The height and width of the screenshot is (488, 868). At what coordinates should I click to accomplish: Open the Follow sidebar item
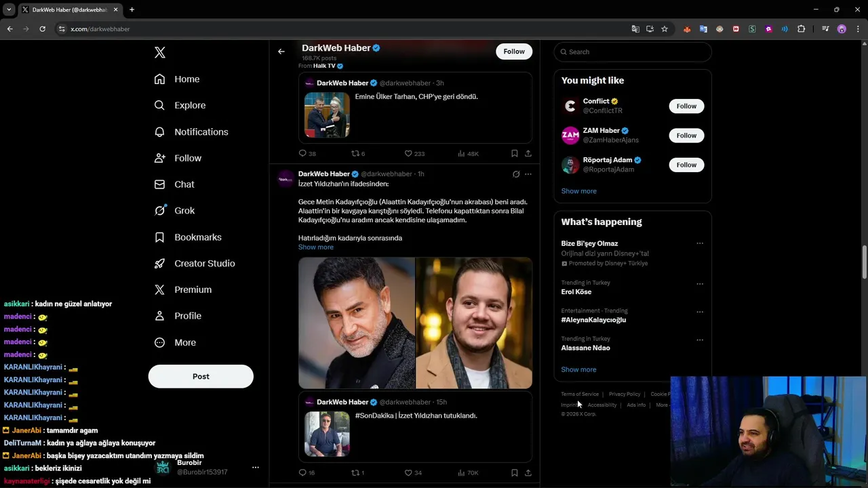[178, 158]
